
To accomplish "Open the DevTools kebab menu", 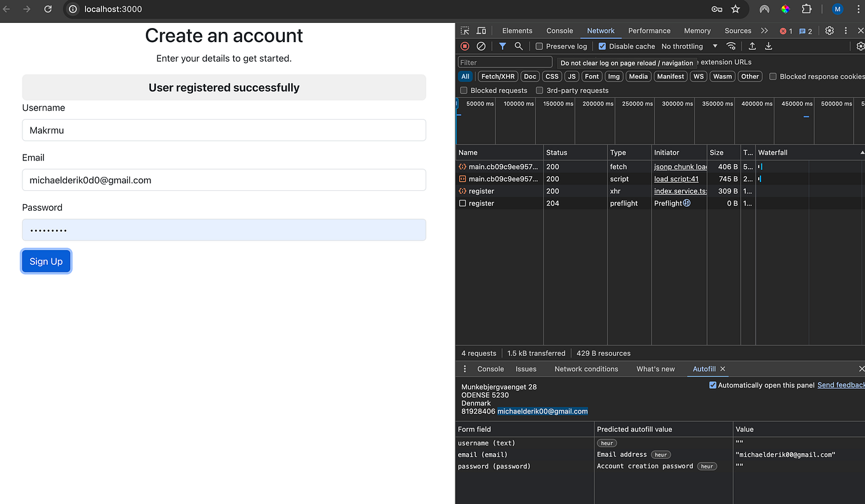I will click(845, 30).
